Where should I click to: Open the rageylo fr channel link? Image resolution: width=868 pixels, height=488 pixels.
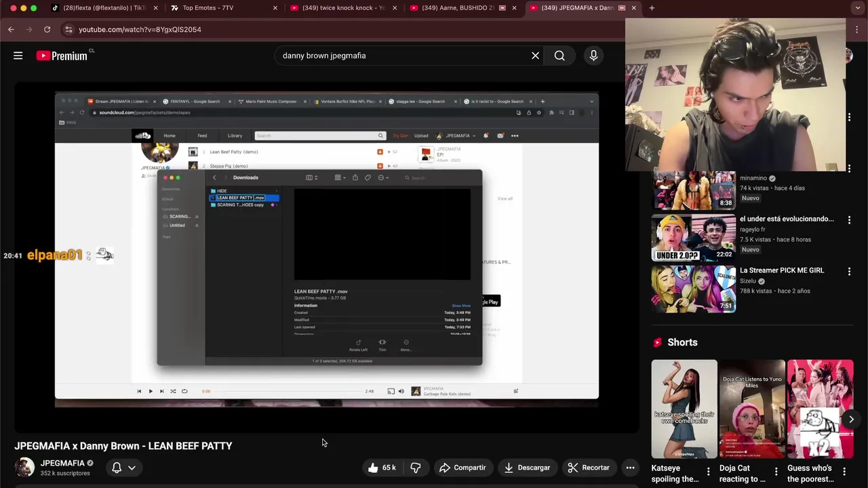click(x=753, y=230)
